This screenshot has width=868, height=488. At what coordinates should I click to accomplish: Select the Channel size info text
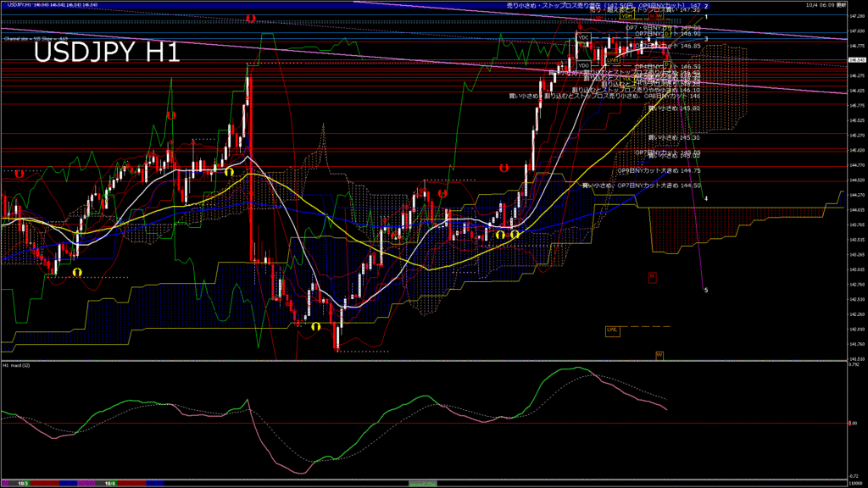pyautogui.click(x=34, y=39)
